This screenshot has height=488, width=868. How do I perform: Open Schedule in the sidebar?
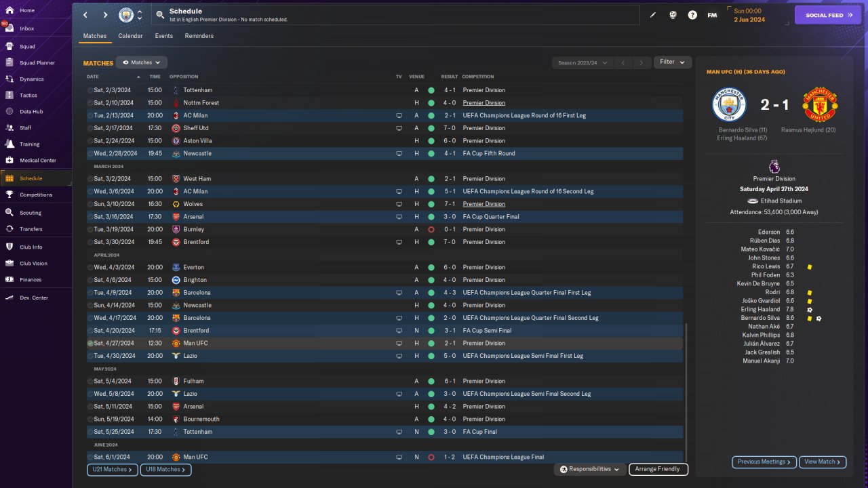(36, 178)
